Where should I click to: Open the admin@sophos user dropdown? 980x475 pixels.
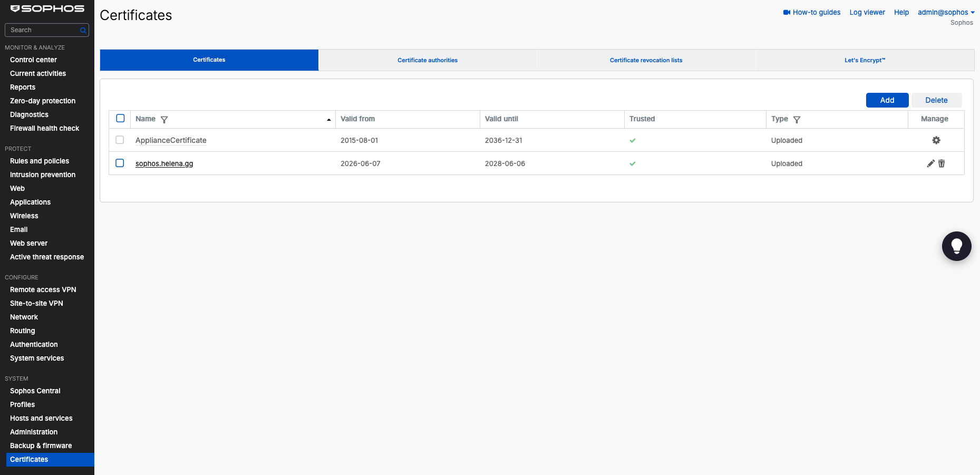(x=946, y=12)
